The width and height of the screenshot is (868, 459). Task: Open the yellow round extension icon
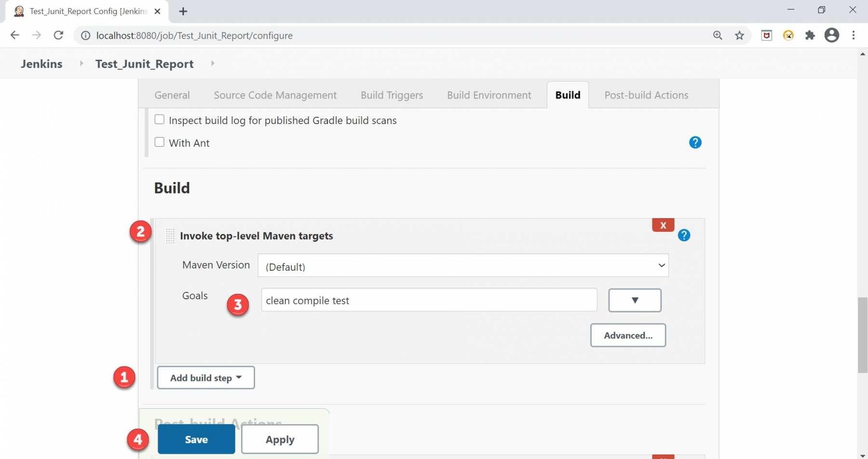(x=788, y=35)
